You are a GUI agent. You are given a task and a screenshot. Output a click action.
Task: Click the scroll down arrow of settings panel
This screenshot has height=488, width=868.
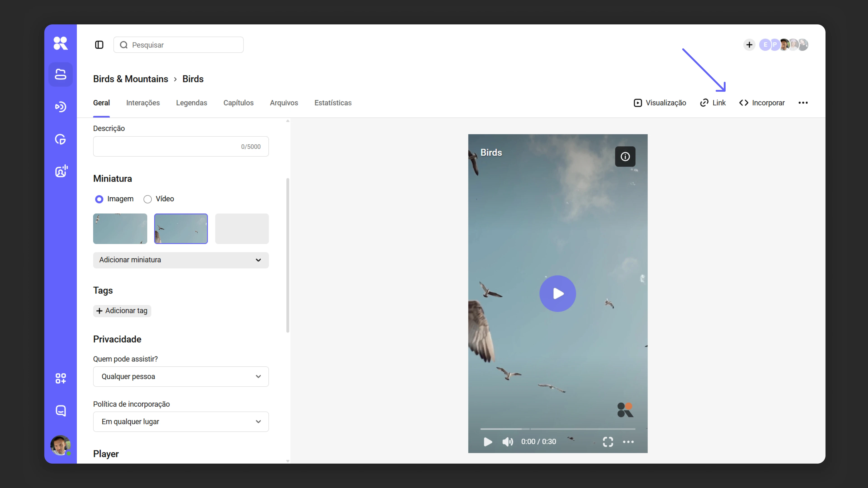point(288,461)
